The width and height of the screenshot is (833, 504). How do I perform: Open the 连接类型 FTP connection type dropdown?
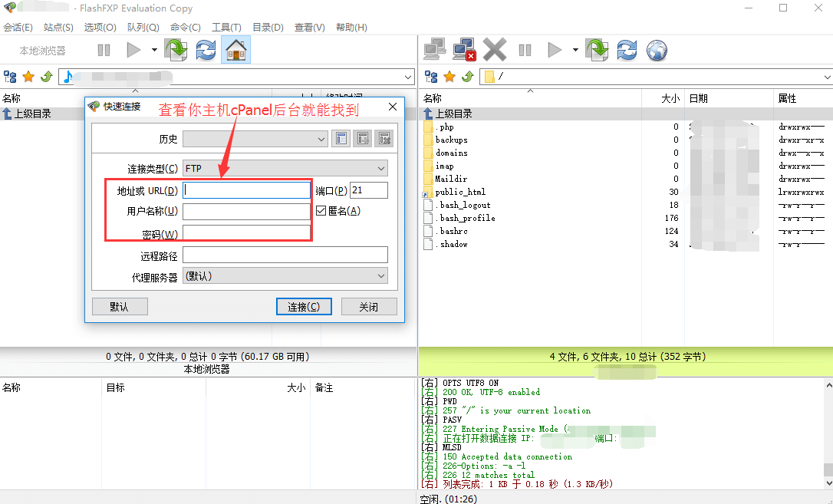coord(381,168)
